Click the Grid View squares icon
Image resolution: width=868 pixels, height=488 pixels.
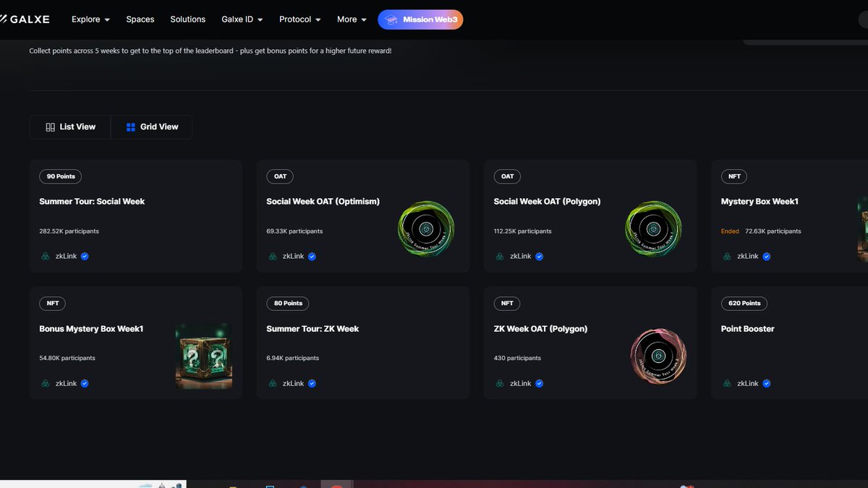(131, 127)
